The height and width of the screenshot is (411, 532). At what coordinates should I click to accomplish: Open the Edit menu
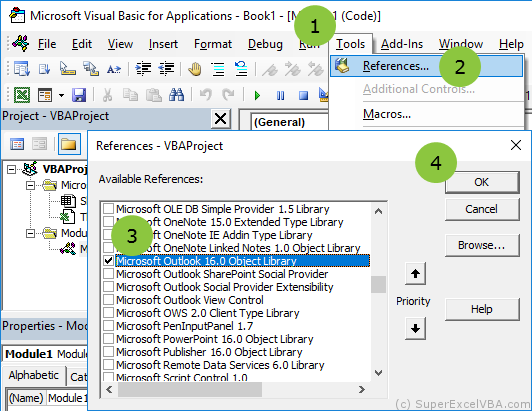(82, 44)
